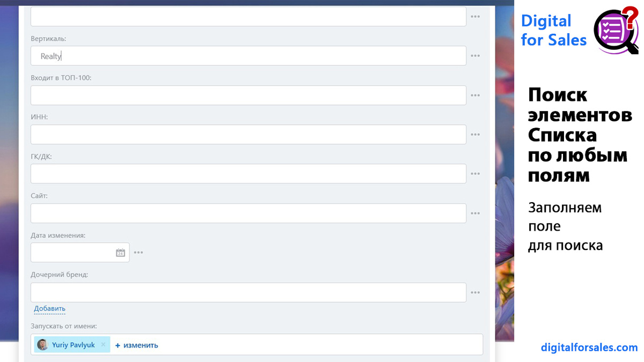The width and height of the screenshot is (644, 362).
Task: Focus the topmost empty input field
Action: pyautogui.click(x=248, y=17)
